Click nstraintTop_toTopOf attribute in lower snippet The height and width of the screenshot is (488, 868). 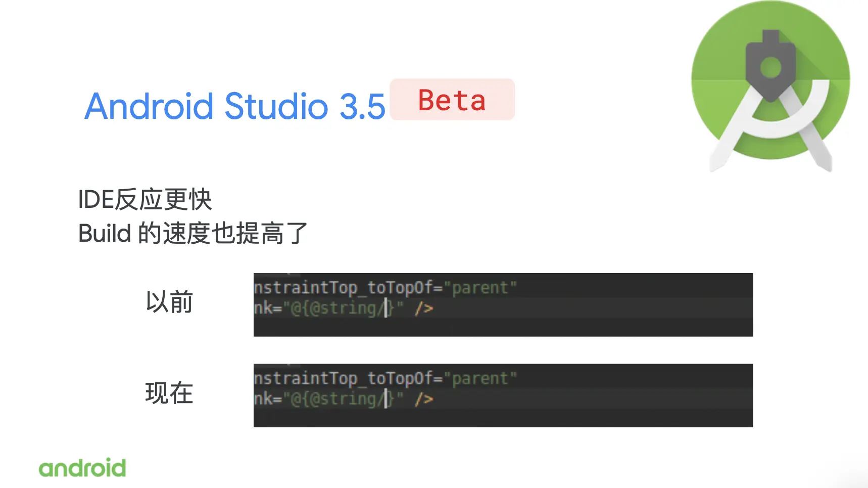(x=343, y=378)
